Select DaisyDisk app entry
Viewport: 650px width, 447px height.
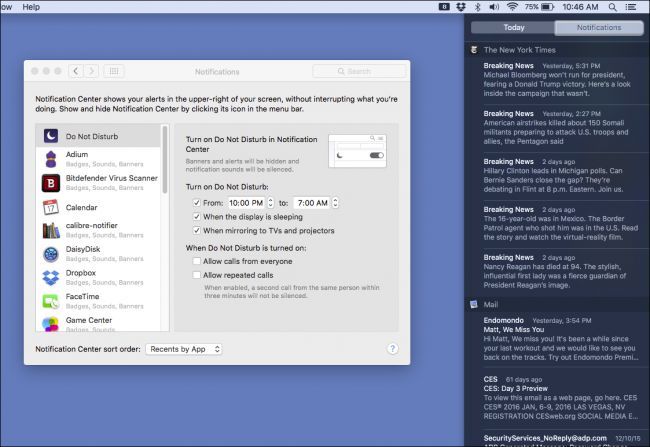(98, 254)
